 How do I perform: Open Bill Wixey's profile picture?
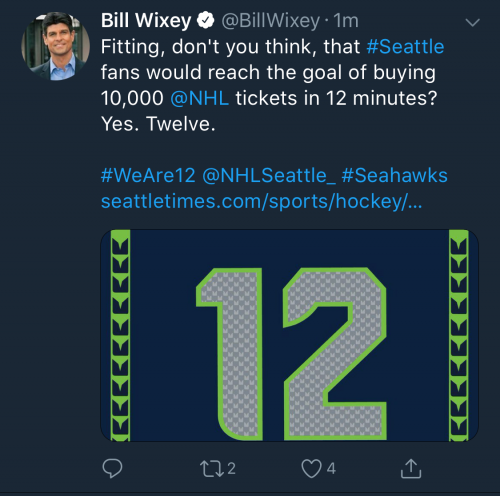tap(55, 46)
